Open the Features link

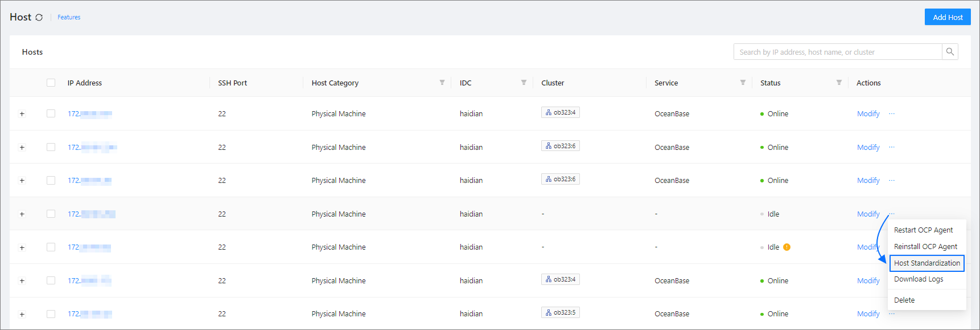(x=69, y=18)
